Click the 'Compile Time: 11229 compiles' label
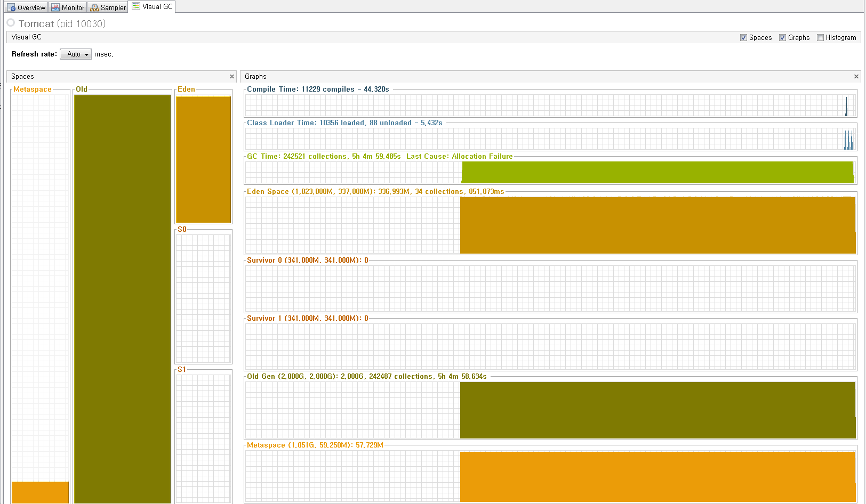Screen dimensions: 866x504 (300, 90)
